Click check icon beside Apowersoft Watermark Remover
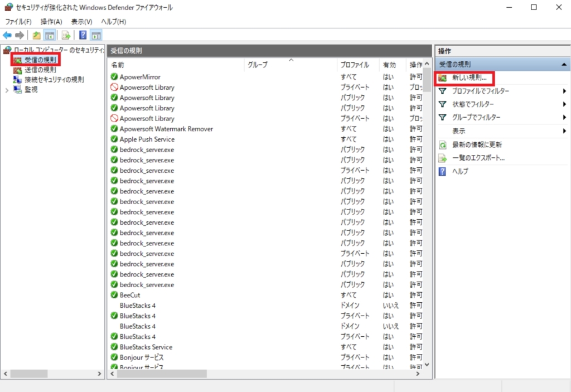This screenshot has width=571, height=392. pos(114,129)
